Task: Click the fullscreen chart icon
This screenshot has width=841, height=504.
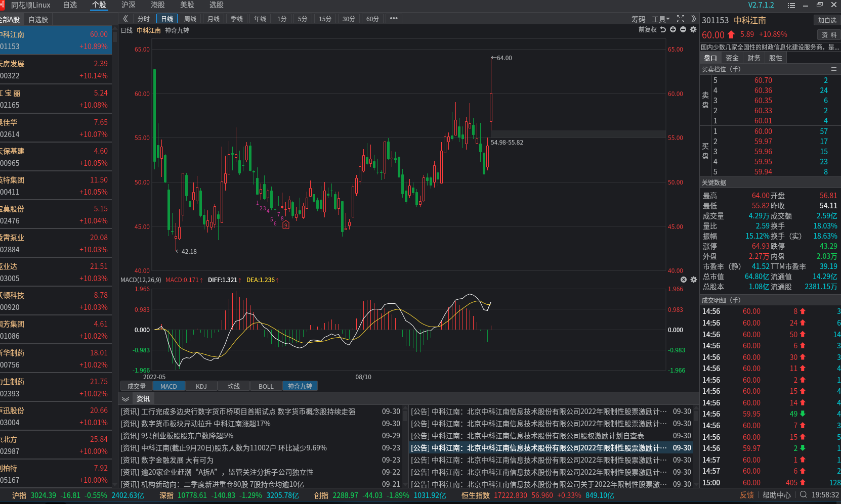Action: [x=681, y=19]
